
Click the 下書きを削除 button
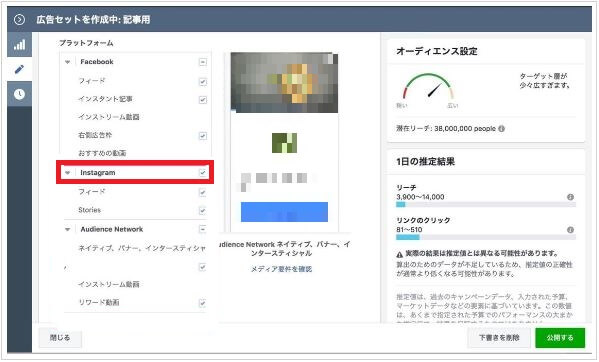tap(499, 338)
